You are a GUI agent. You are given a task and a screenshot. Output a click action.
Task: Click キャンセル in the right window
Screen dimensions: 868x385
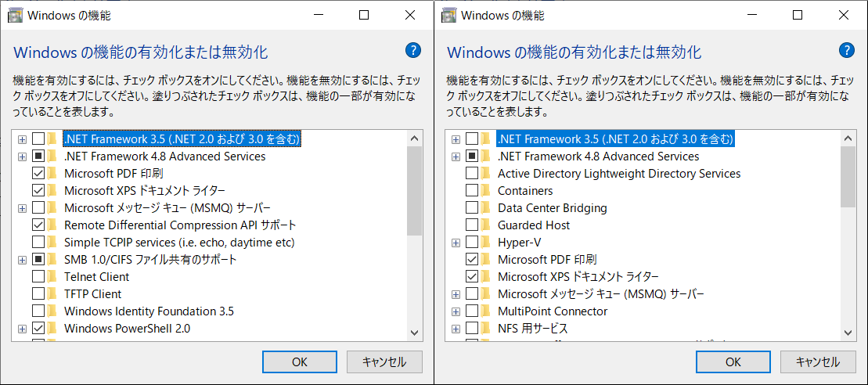point(818,362)
